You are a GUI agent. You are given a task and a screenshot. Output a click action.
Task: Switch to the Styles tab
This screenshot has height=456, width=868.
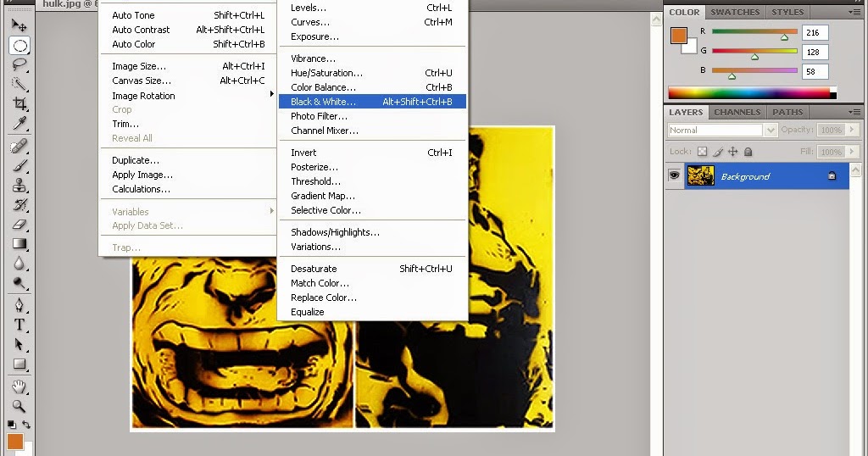point(787,12)
